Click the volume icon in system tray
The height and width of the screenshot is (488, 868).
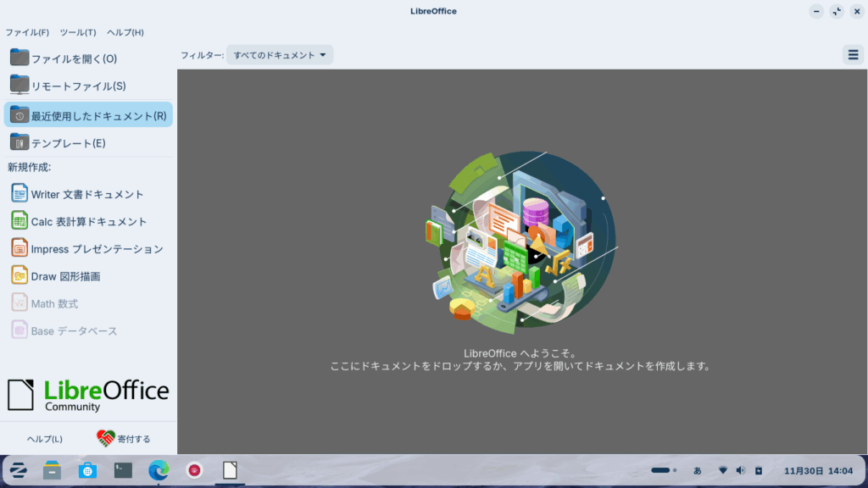(x=741, y=470)
